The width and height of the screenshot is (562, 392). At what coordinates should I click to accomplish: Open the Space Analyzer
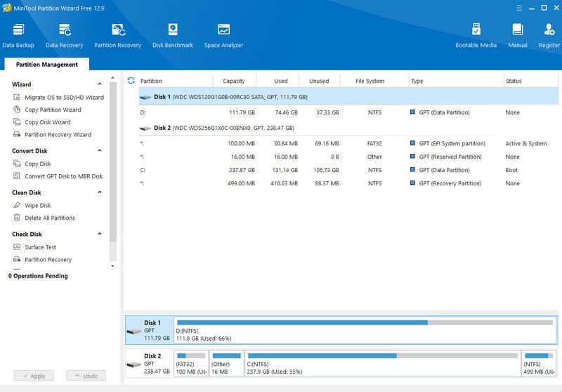[x=223, y=35]
